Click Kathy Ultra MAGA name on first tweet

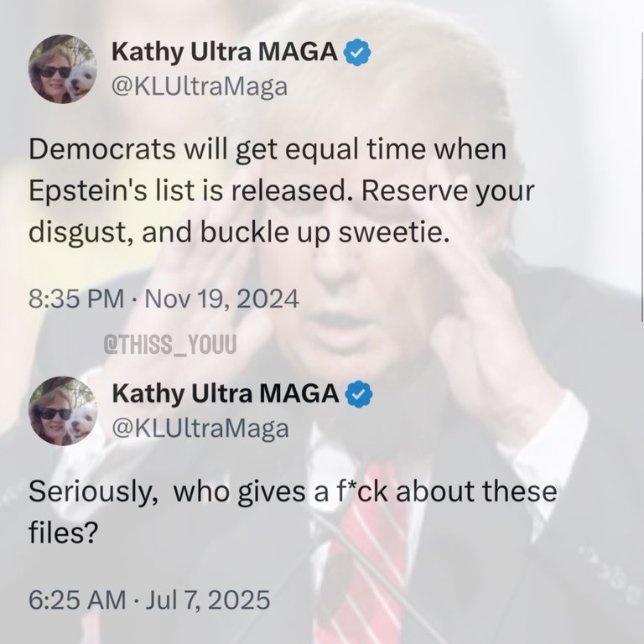pyautogui.click(x=225, y=52)
